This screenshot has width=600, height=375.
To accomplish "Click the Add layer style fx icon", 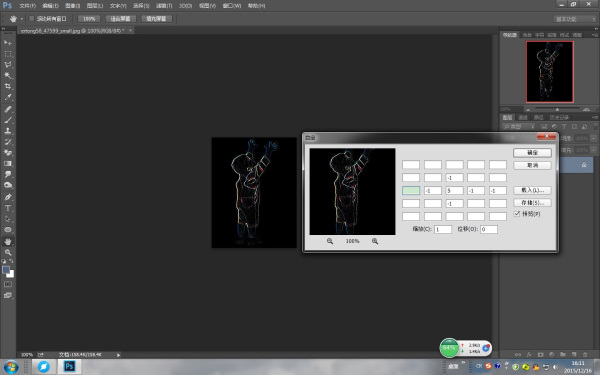I will (x=529, y=355).
